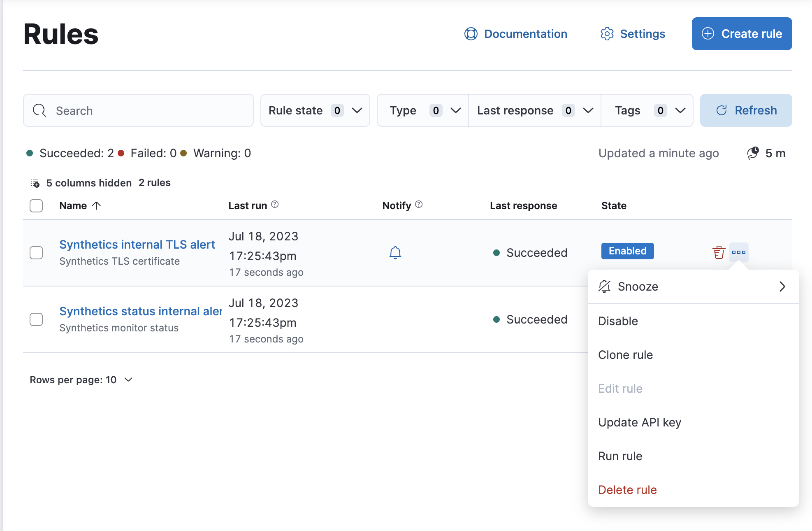The height and width of the screenshot is (531, 812).
Task: Open the three-dot actions menu button
Action: 738,252
